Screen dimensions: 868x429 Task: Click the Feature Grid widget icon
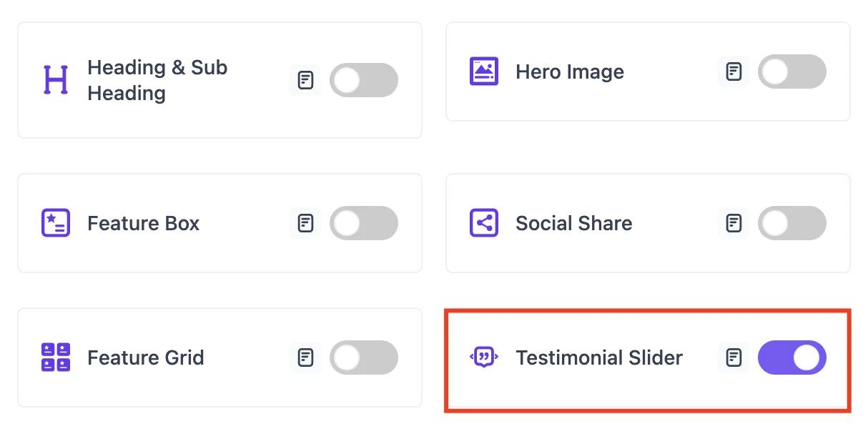point(55,357)
